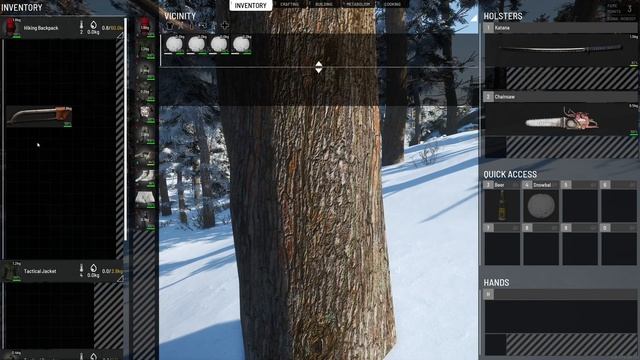This screenshot has height=360, width=640.
Task: Select the Inventory tab
Action: tap(251, 6)
